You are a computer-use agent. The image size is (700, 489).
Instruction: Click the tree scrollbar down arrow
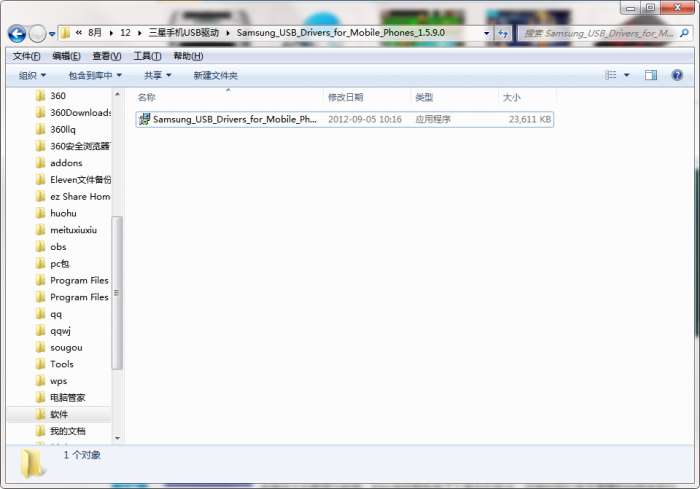(117, 438)
